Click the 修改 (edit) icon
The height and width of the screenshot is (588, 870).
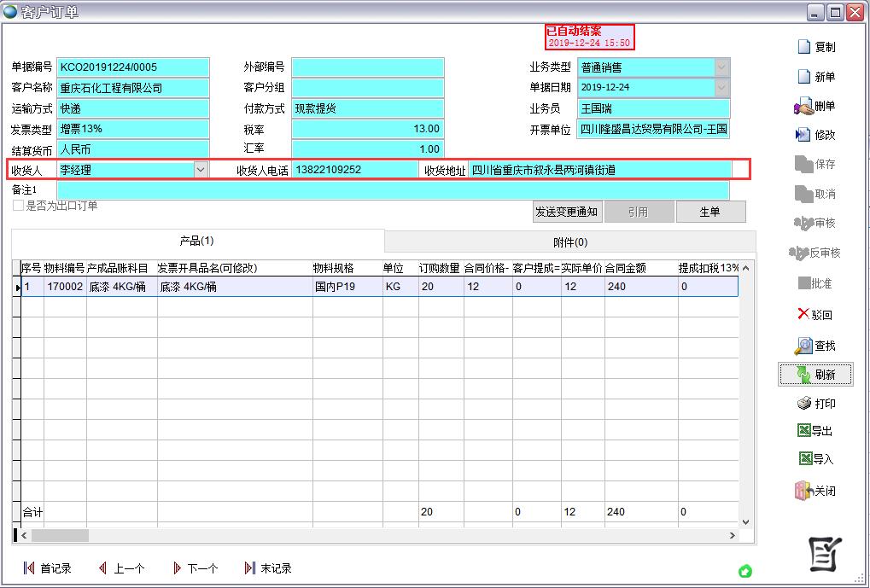pyautogui.click(x=803, y=135)
